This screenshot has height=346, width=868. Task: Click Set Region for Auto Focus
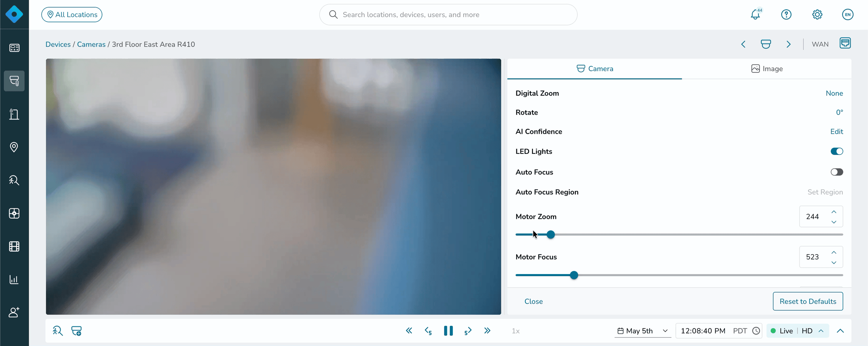825,192
